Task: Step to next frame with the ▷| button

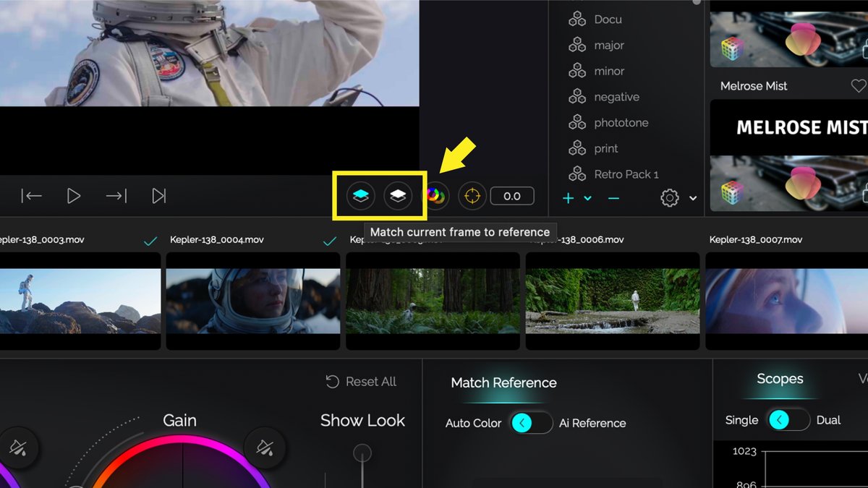Action: pos(159,196)
